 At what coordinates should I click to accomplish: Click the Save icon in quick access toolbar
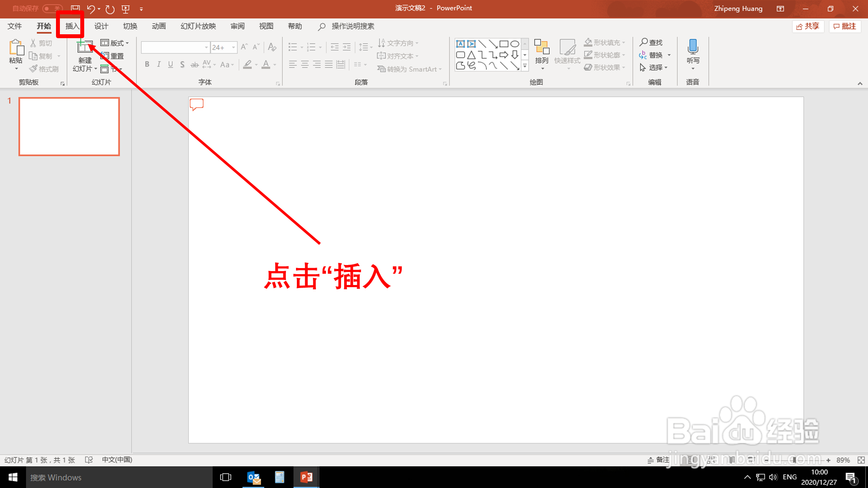click(75, 8)
